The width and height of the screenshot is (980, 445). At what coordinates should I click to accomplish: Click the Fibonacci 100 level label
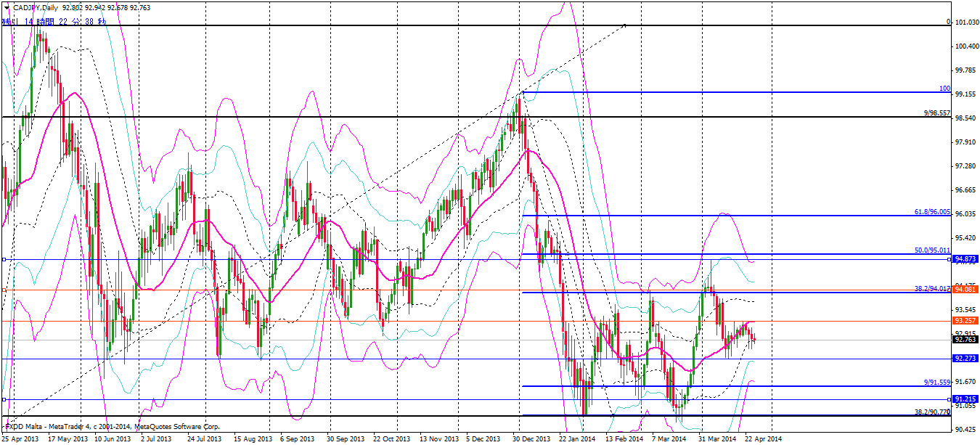944,89
